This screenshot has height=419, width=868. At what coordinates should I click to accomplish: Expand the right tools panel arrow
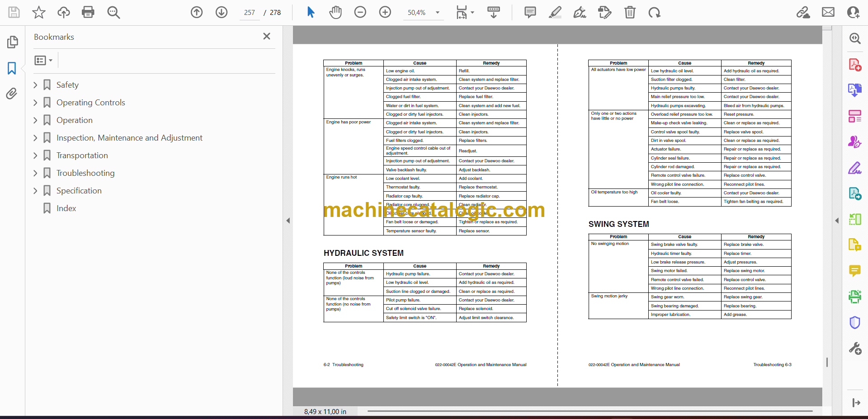point(856,403)
